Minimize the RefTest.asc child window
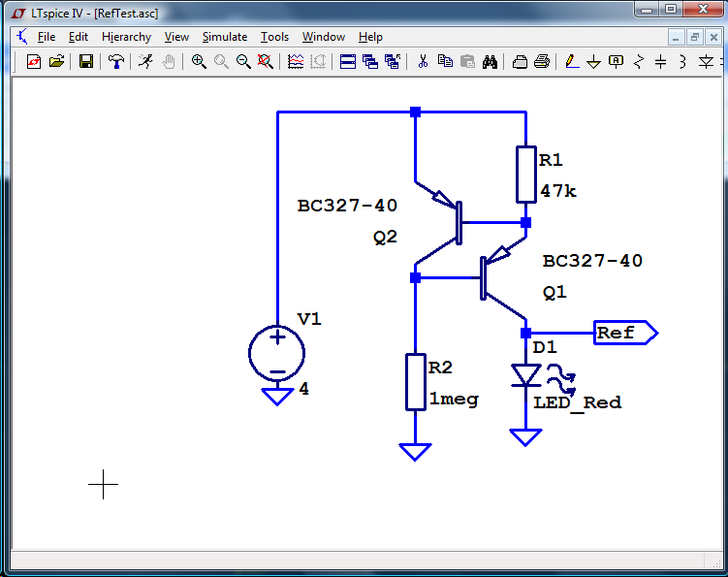The height and width of the screenshot is (577, 728). [x=676, y=37]
